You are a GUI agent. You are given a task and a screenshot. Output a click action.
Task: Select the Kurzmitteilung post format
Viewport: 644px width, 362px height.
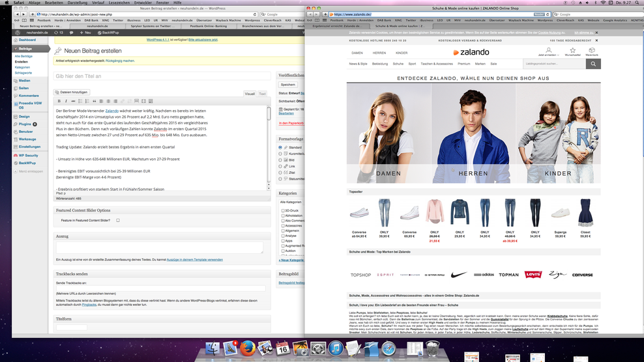(280, 154)
